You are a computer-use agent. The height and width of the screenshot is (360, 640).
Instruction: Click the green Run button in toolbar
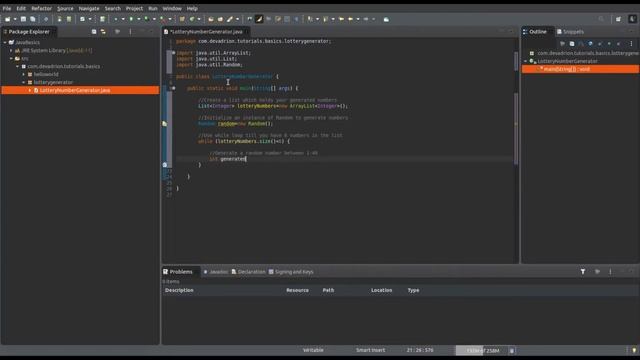tap(131, 19)
